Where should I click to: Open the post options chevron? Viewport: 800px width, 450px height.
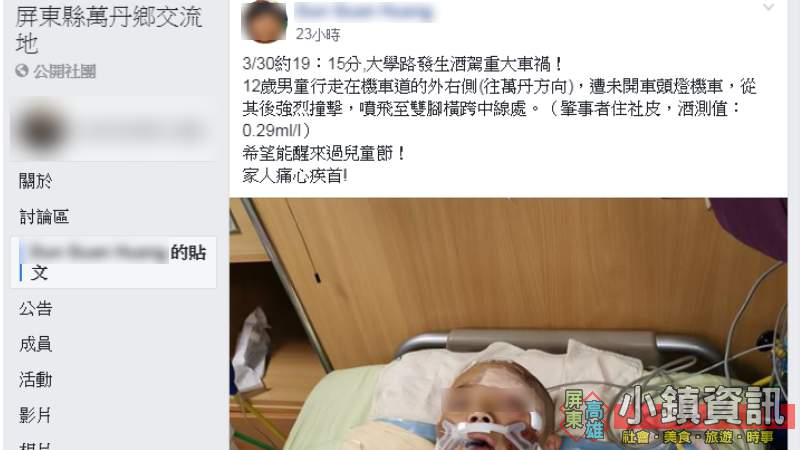click(x=768, y=7)
